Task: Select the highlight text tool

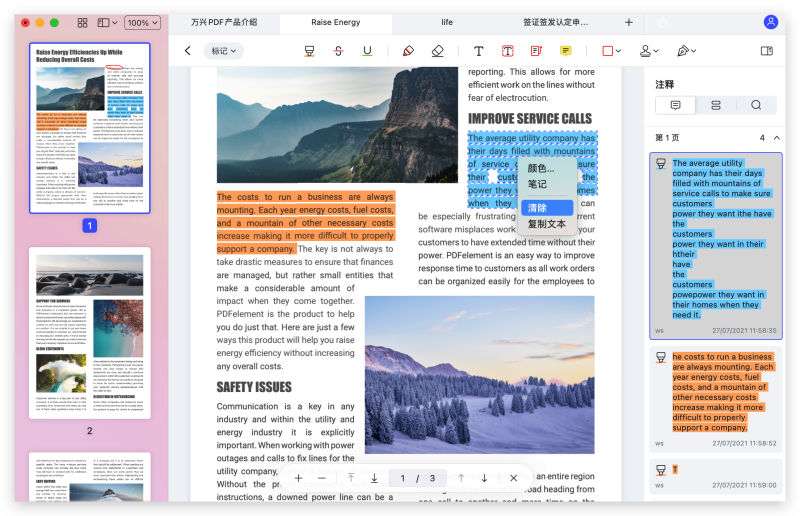Action: pos(309,51)
